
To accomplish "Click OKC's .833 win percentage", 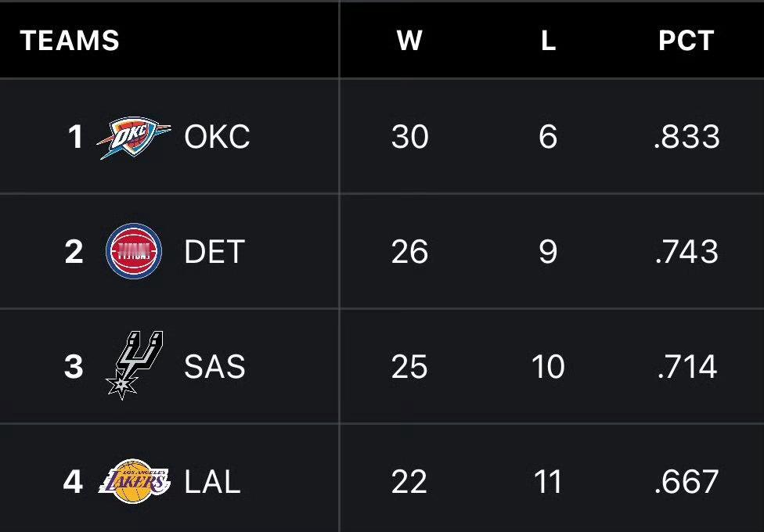I will [x=687, y=137].
